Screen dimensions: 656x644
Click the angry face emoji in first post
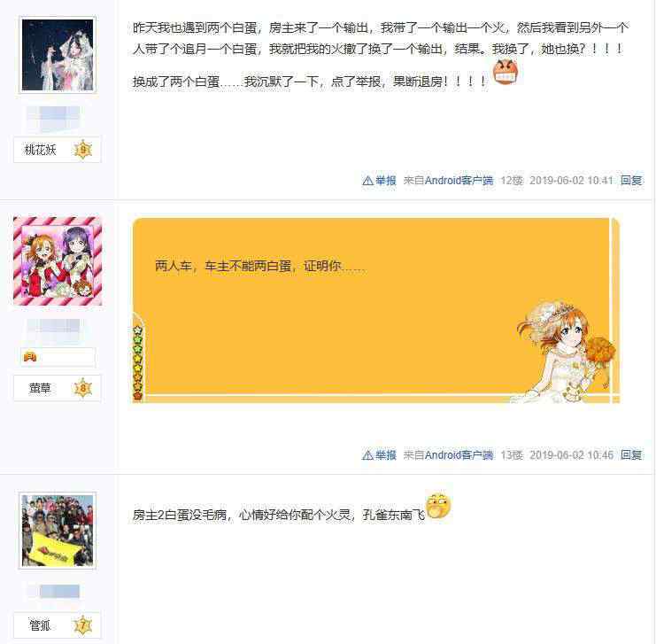(506, 72)
